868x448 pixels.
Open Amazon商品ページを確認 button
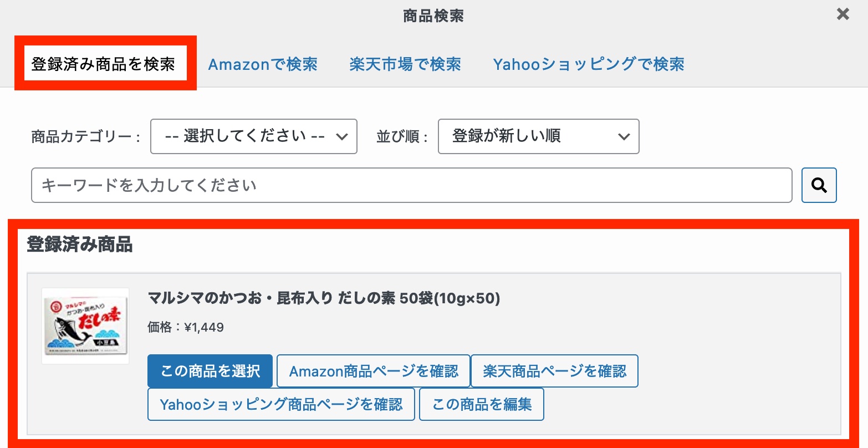tap(374, 371)
